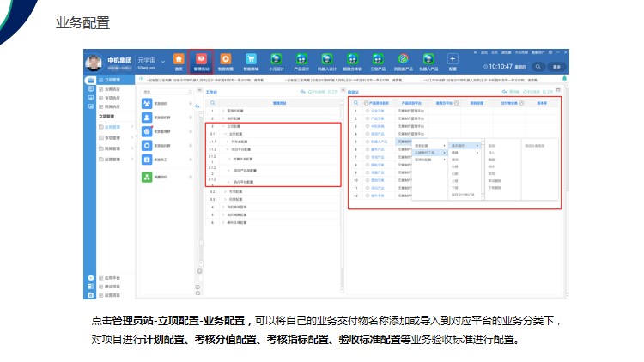Click the first product name link in row 1

click(x=378, y=111)
